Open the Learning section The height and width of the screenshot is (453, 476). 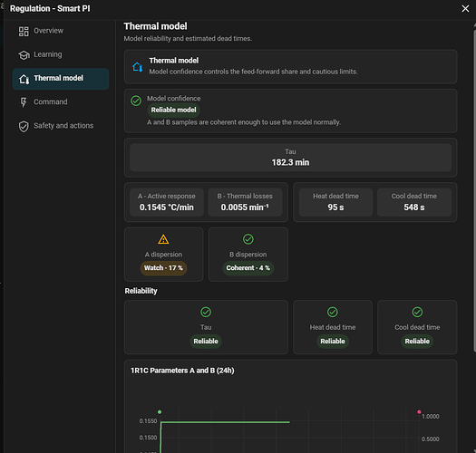pos(61,54)
